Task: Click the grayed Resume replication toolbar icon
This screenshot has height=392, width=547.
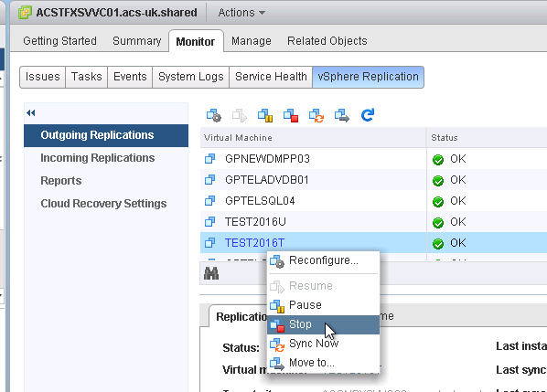Action: [x=240, y=115]
